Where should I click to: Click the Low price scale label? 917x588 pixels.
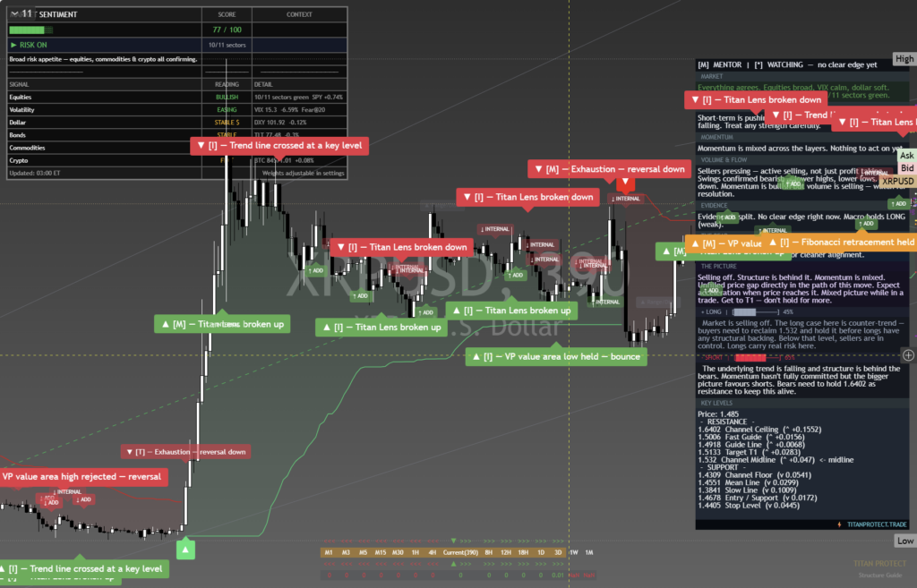tap(905, 541)
